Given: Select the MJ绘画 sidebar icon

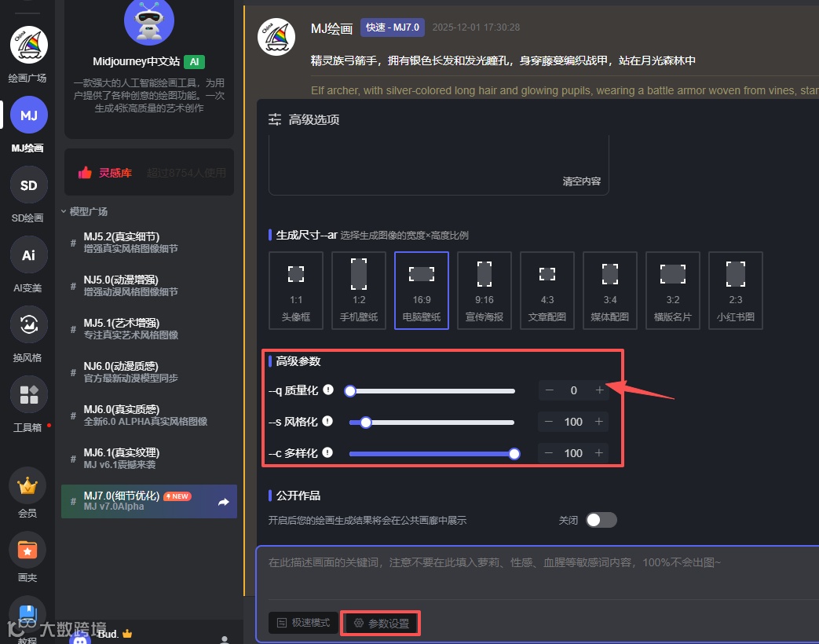Looking at the screenshot, I should [x=29, y=115].
